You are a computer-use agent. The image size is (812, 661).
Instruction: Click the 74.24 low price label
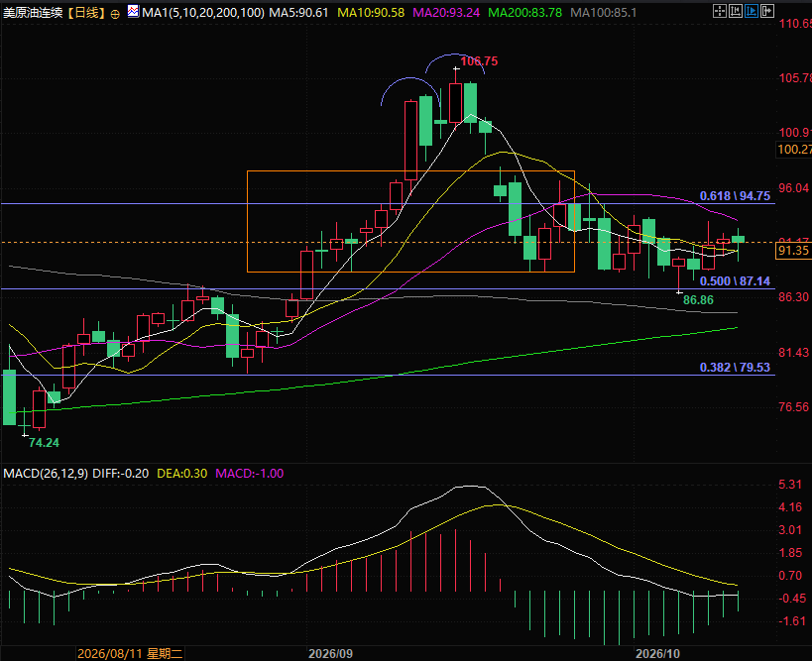coord(44,443)
